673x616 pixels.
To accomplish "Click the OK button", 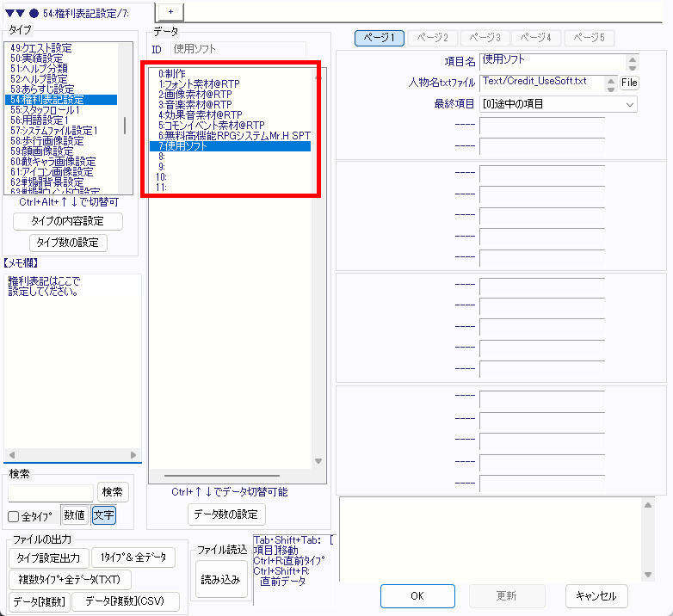I will pyautogui.click(x=417, y=595).
